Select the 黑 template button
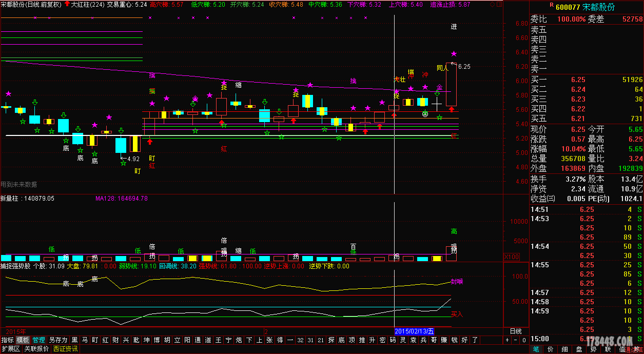This screenshot has width=644, height=354. [75, 340]
